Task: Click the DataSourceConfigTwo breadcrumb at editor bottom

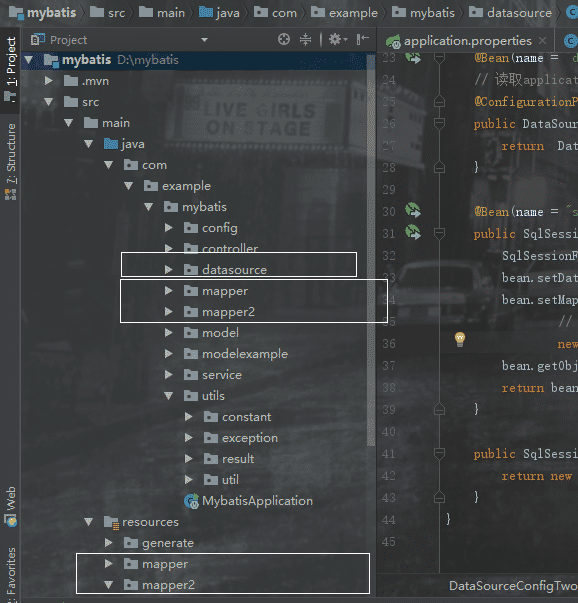Action: click(513, 586)
